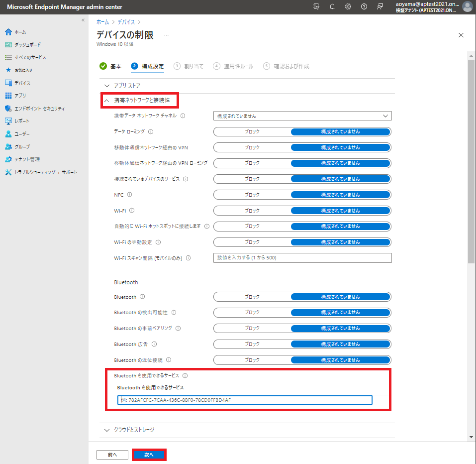Viewport: 476px width, 464px height.
Task: Open ユーザー in the sidebar
Action: (17, 134)
